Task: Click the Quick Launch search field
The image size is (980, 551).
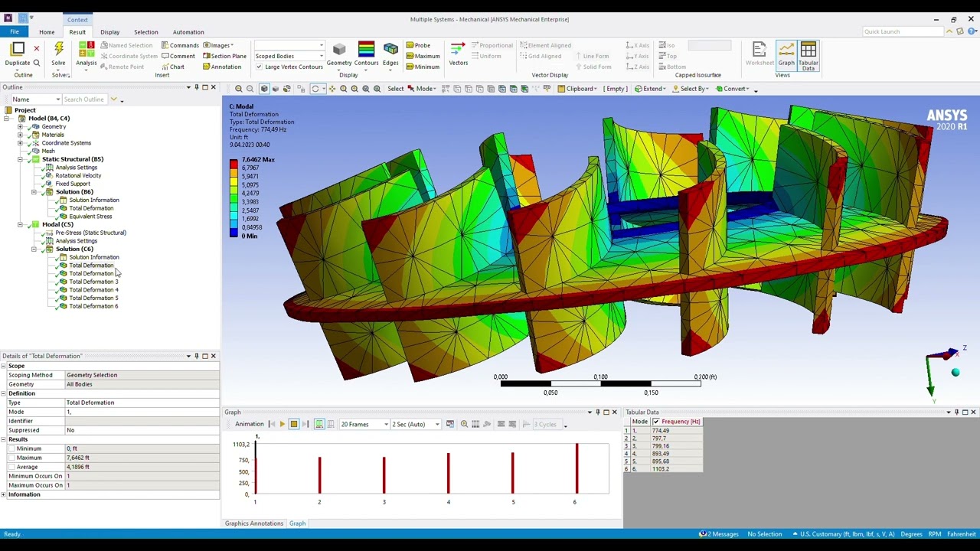Action: tap(902, 32)
